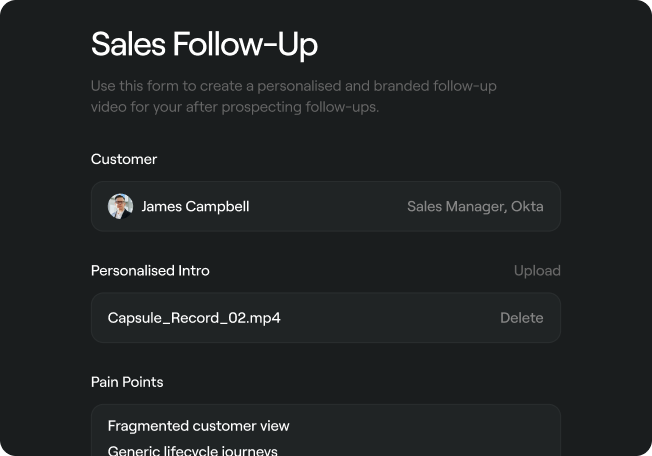This screenshot has height=456, width=652.
Task: Click the blank space between customer name and role
Action: point(328,207)
